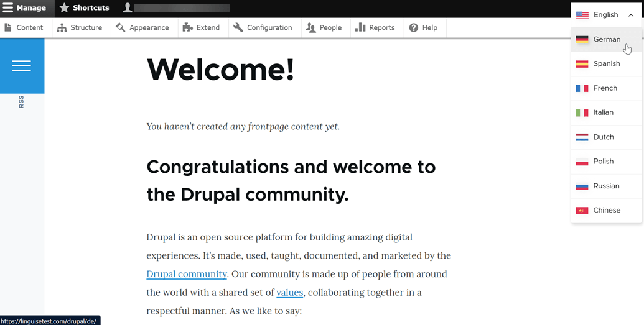Click the Appearance brush icon
Screen dimensions: 644x325
(x=120, y=27)
